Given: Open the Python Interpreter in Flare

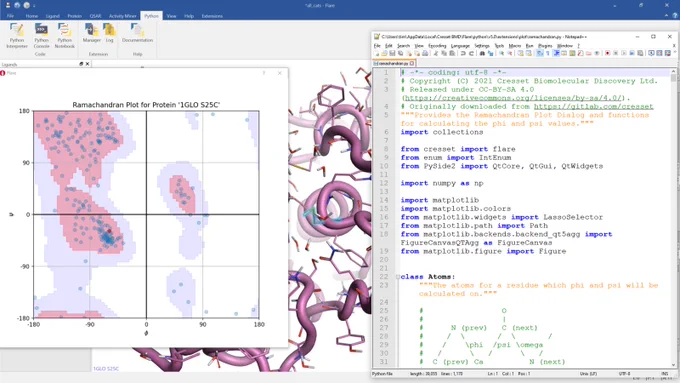Looking at the screenshot, I should pyautogui.click(x=17, y=36).
